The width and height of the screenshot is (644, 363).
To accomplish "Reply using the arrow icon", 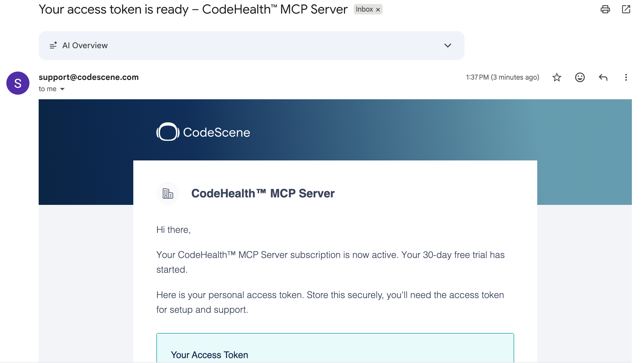I will click(x=603, y=77).
